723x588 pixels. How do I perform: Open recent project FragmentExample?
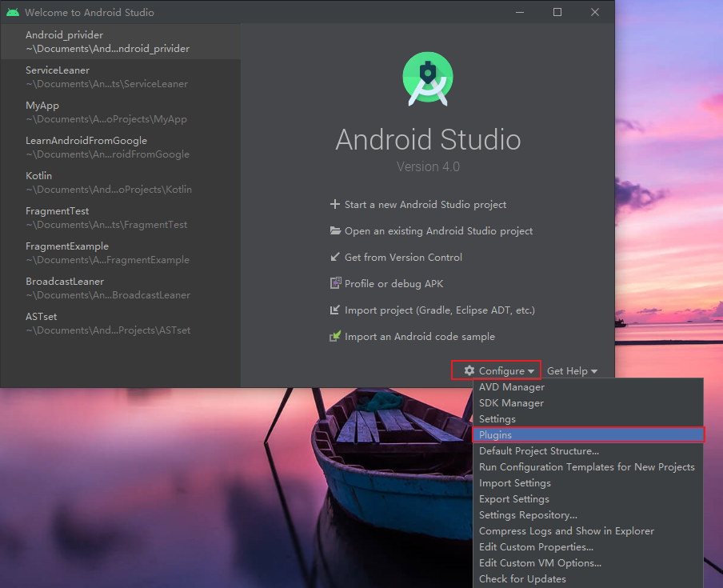pos(120,253)
